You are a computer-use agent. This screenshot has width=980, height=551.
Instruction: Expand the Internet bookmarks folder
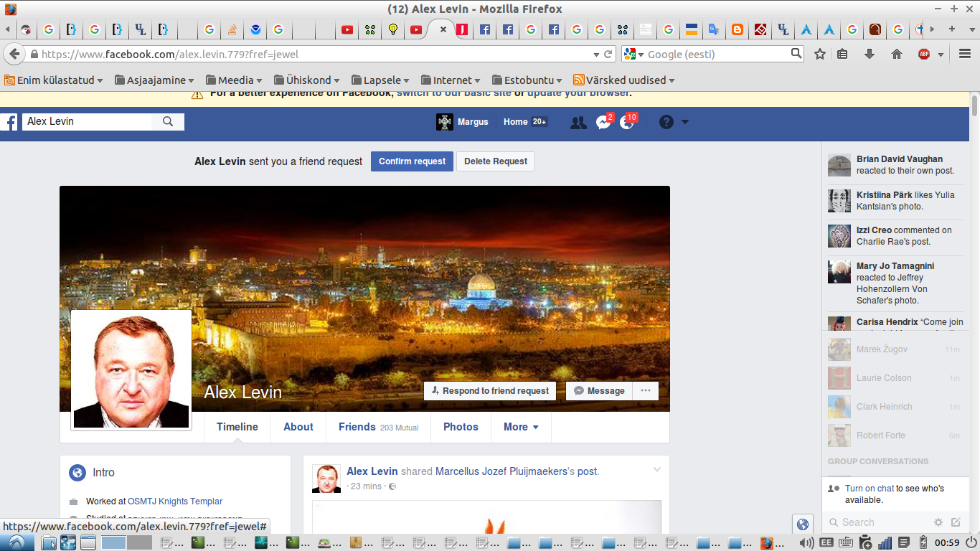tap(451, 80)
